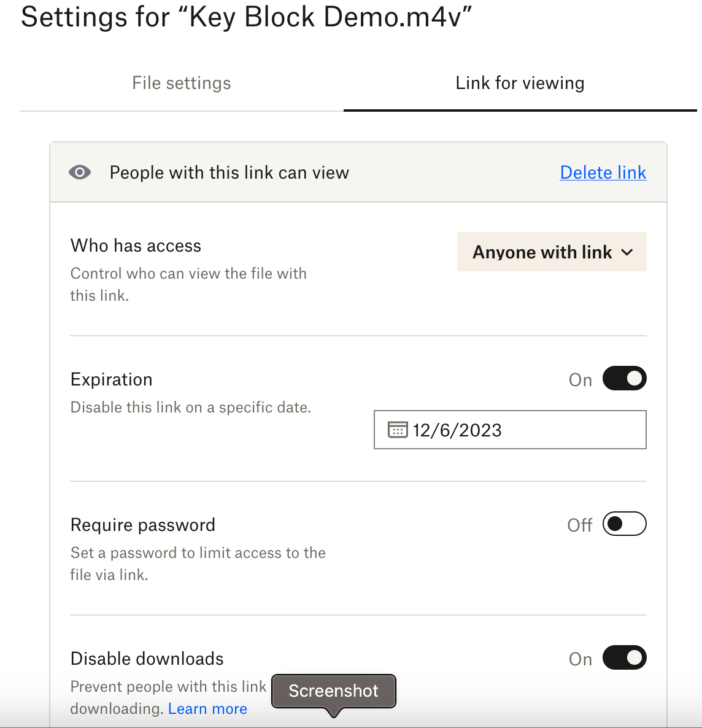Click the People with this link can view text

(229, 172)
